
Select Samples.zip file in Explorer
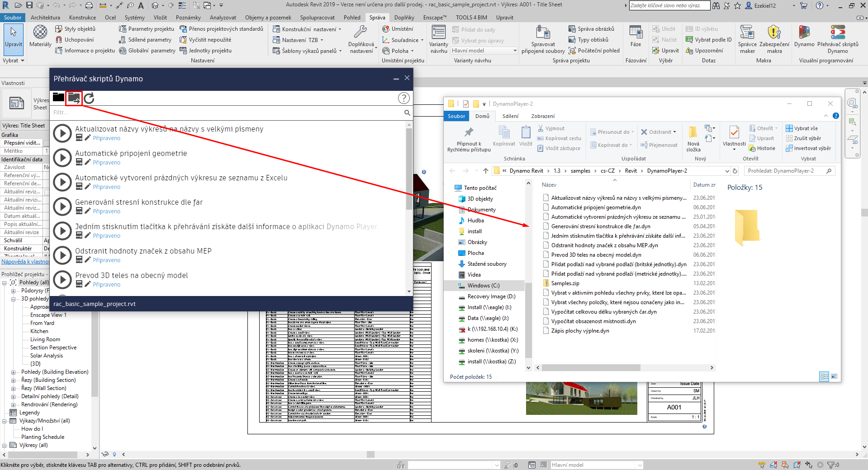(x=565, y=283)
